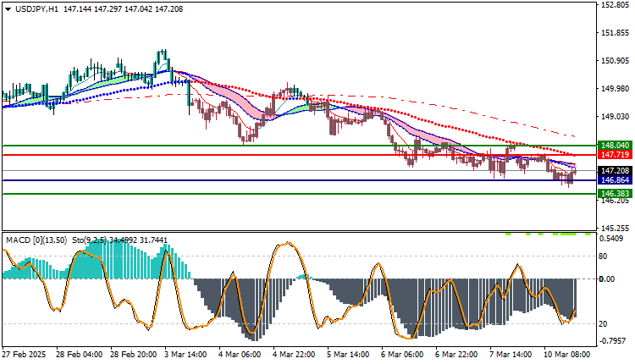
Task: Select the 148.040 green price label
Action: [615, 146]
